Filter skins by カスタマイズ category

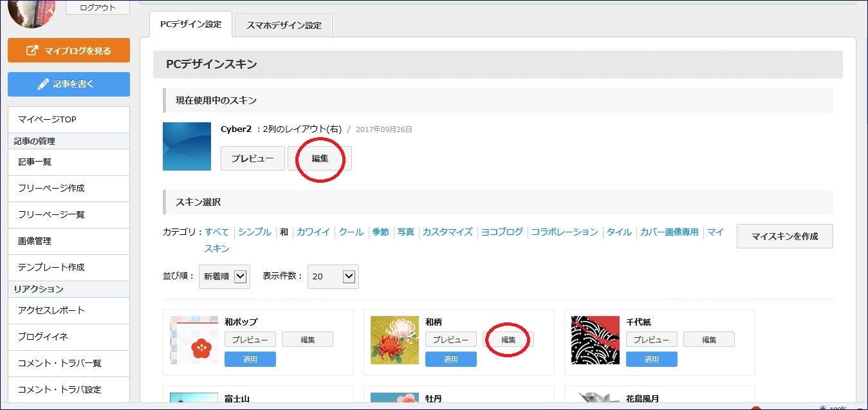click(448, 232)
